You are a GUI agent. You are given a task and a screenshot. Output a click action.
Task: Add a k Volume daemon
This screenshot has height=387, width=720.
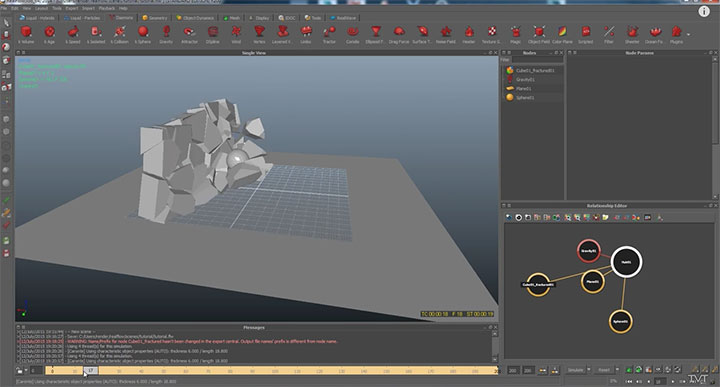tap(26, 34)
